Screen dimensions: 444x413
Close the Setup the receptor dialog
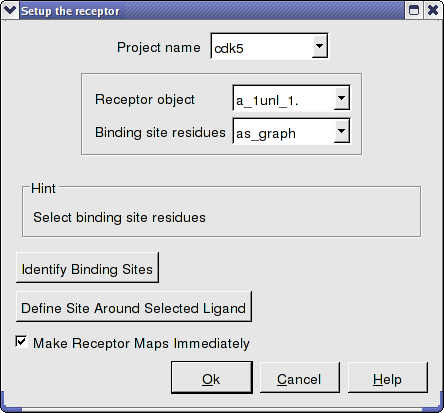click(x=433, y=10)
